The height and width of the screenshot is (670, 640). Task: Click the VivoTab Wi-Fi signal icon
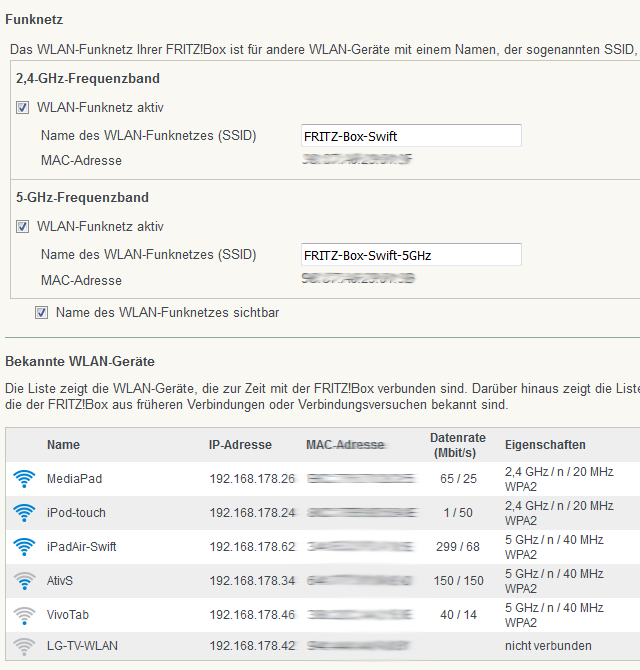24,615
